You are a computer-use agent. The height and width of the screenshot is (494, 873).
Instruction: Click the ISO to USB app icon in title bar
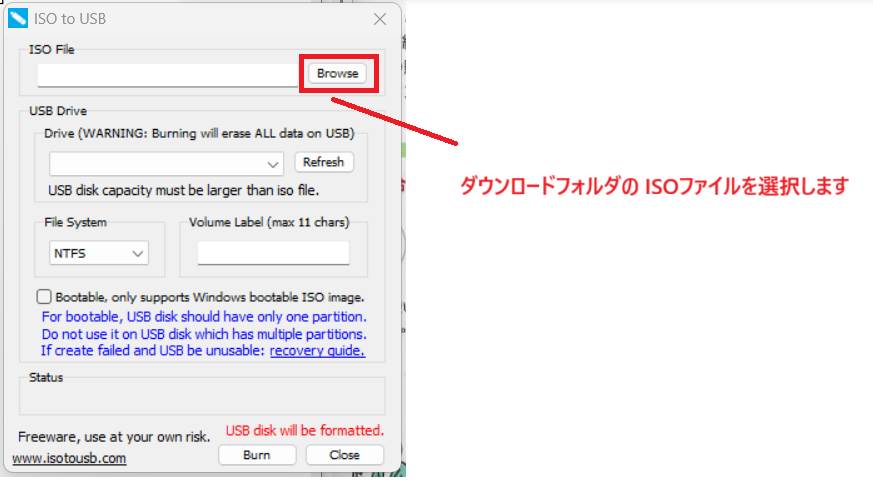[18, 18]
